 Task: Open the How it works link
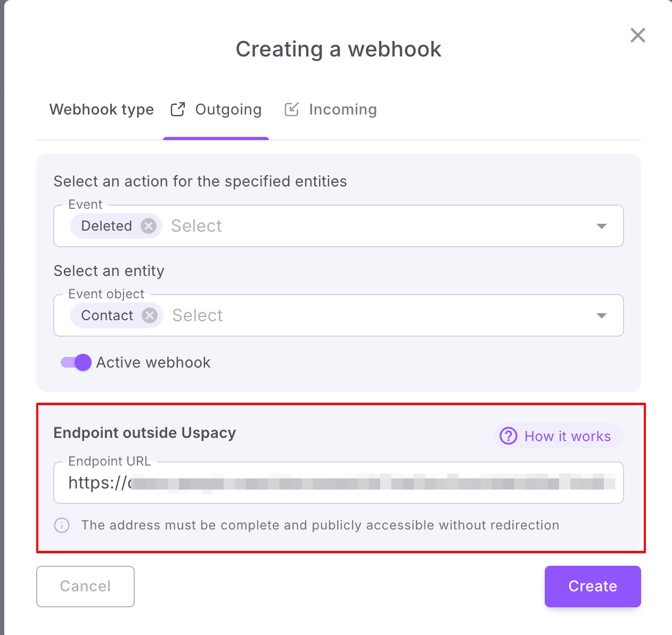(567, 436)
